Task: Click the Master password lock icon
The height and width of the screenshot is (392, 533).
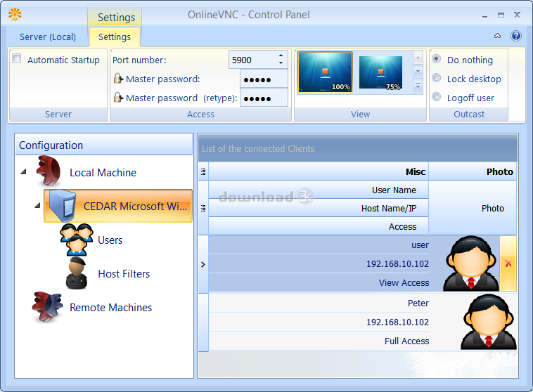Action: (x=118, y=79)
